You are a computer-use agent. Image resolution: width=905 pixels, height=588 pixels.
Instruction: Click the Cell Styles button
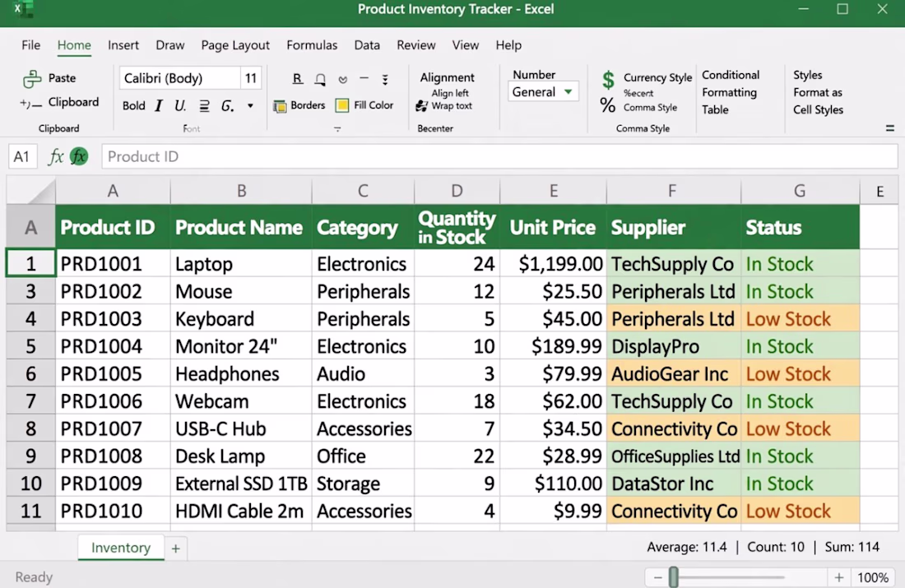click(818, 109)
